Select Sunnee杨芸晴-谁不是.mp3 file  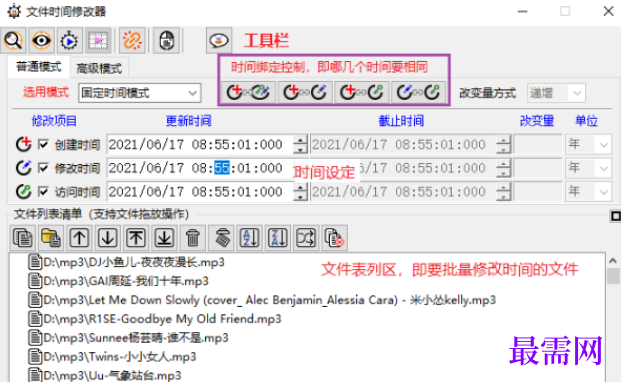click(128, 338)
